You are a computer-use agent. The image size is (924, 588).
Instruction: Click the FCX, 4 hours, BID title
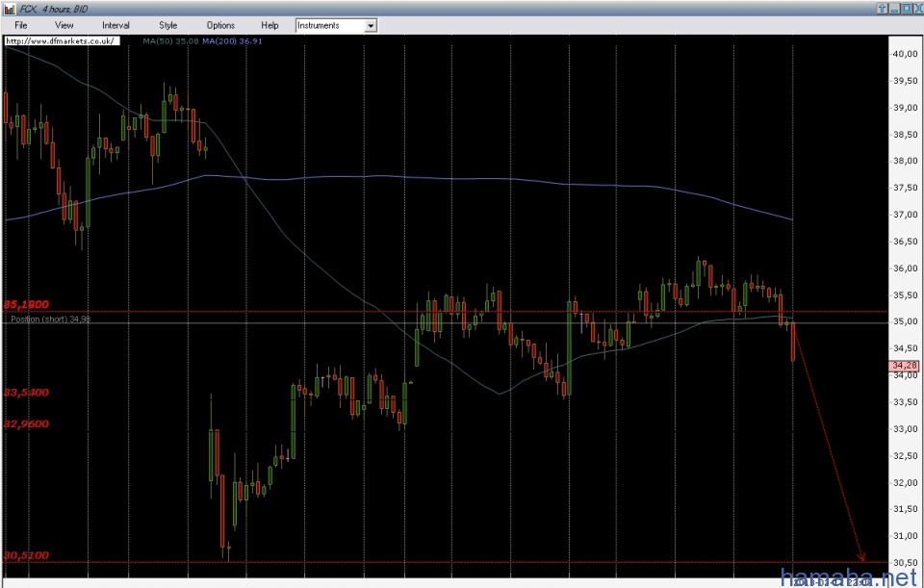tap(54, 9)
